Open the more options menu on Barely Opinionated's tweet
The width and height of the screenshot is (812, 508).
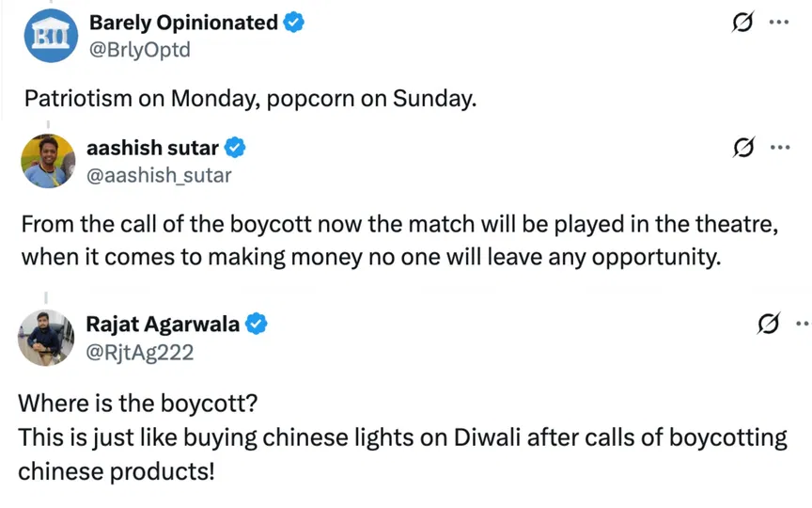click(x=778, y=23)
